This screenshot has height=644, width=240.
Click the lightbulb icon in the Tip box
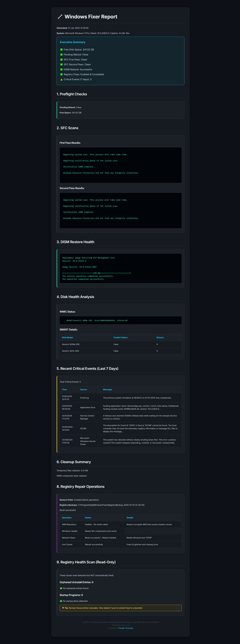pos(63,608)
